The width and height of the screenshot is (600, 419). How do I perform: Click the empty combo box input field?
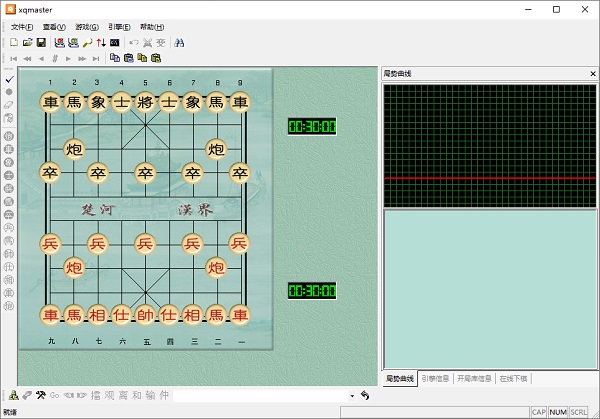pos(261,396)
